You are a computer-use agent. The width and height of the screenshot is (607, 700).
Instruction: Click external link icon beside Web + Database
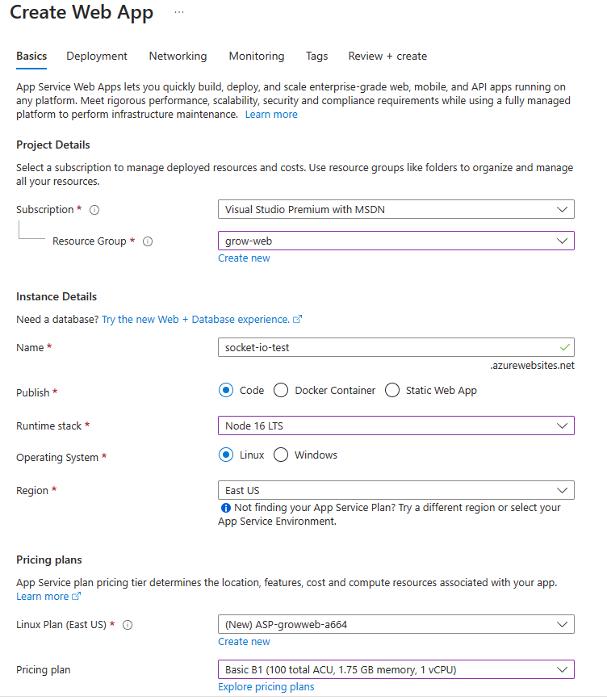click(298, 320)
